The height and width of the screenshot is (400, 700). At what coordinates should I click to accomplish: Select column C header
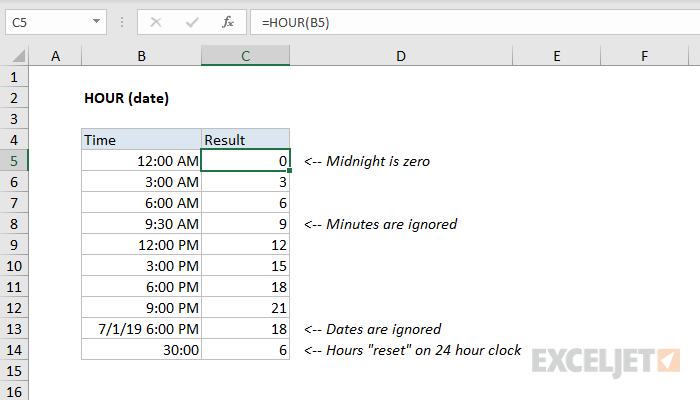click(x=246, y=56)
